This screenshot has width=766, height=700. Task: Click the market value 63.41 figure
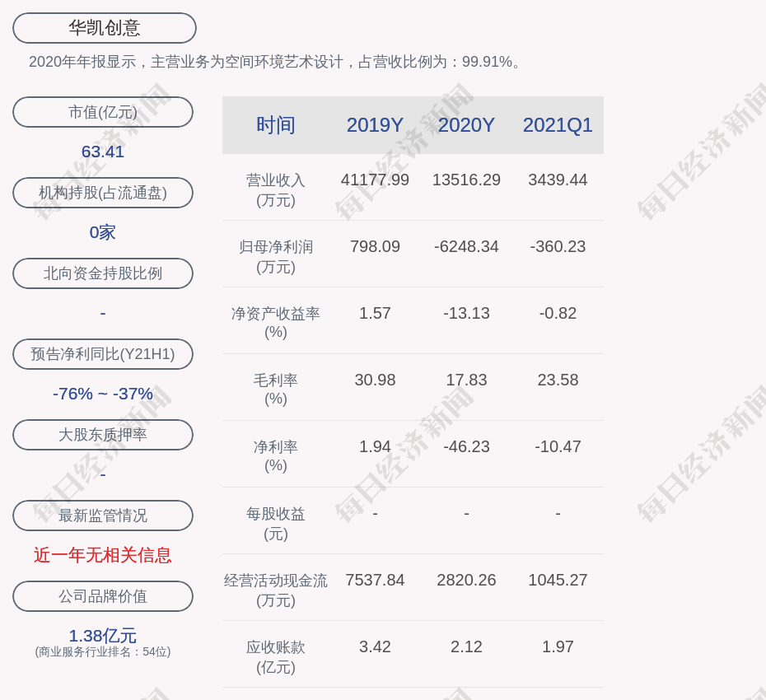pyautogui.click(x=103, y=152)
